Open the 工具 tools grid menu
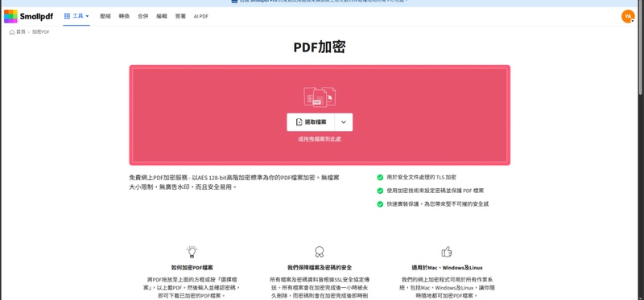Image resolution: width=644 pixels, height=300 pixels. point(76,16)
